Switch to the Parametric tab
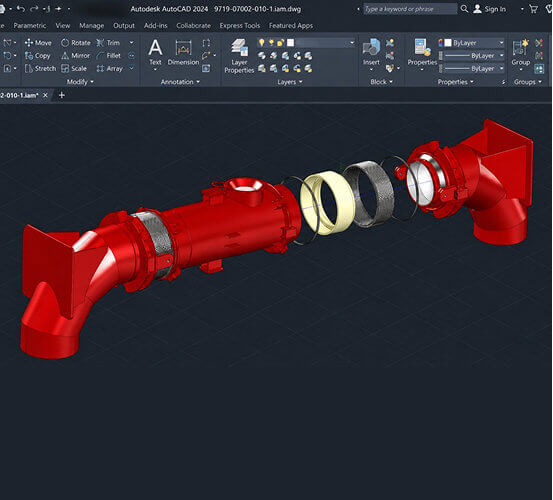553x500 pixels. click(30, 26)
